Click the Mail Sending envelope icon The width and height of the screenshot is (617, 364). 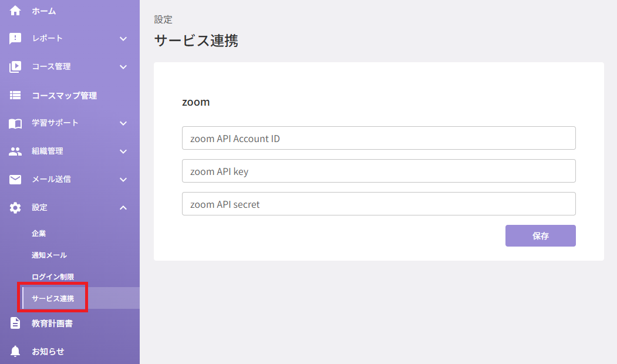tap(15, 180)
